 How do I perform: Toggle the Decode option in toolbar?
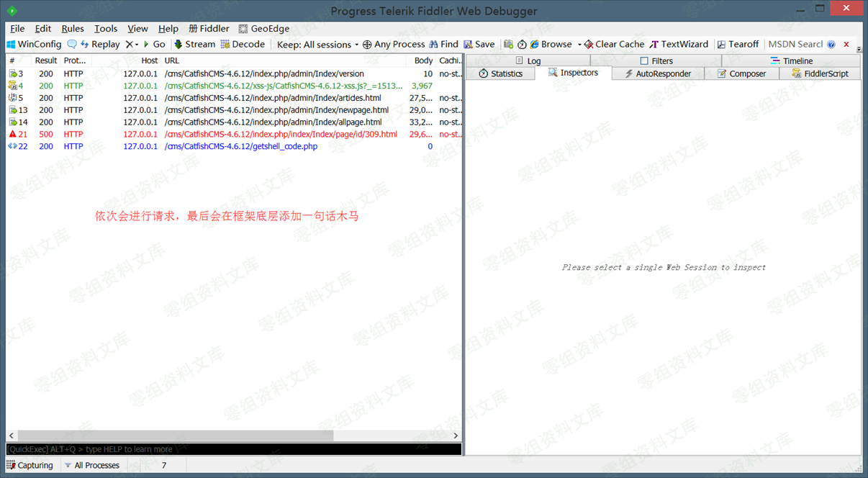pyautogui.click(x=243, y=45)
